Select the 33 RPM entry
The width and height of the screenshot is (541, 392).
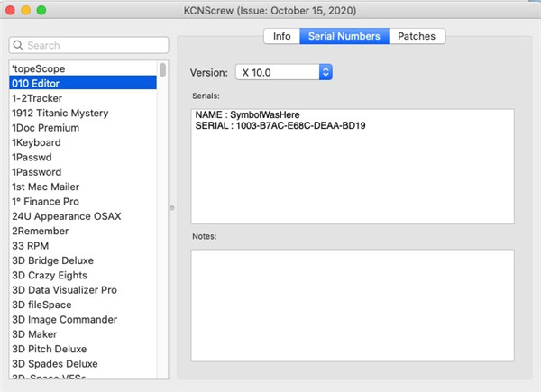[83, 246]
